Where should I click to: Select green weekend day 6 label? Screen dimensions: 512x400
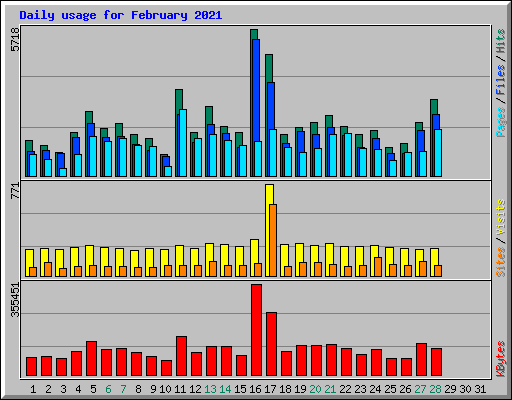(108, 389)
